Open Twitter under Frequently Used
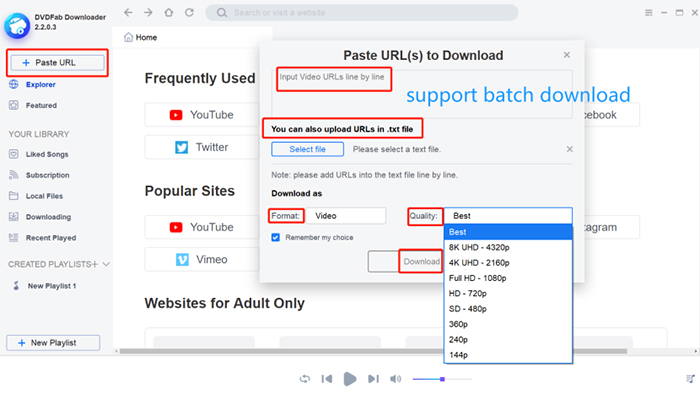 point(202,147)
